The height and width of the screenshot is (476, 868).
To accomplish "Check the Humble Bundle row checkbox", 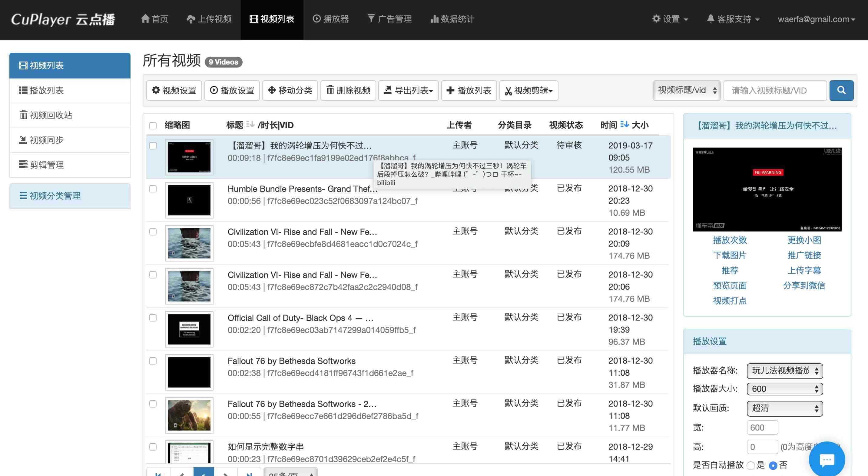I will (x=153, y=189).
